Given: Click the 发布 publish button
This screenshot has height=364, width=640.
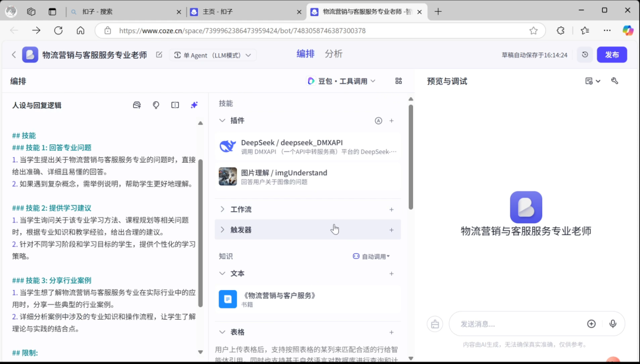Looking at the screenshot, I should (x=612, y=54).
